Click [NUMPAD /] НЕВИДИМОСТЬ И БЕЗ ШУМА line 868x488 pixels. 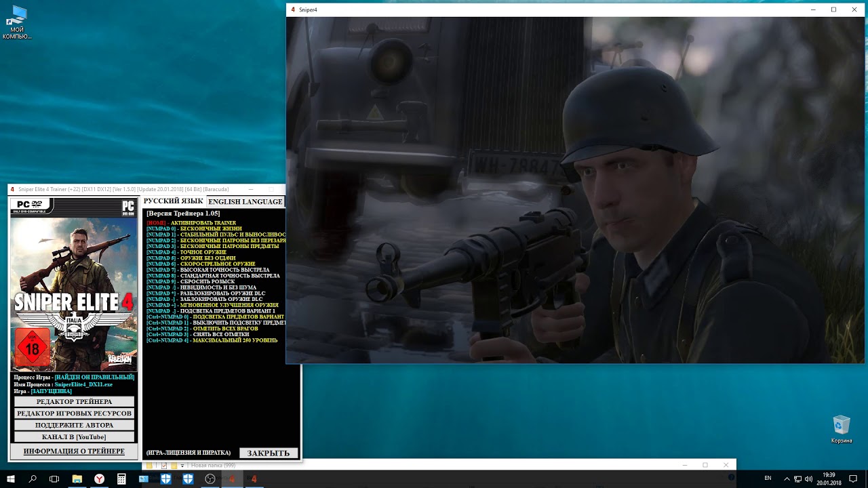(x=201, y=287)
